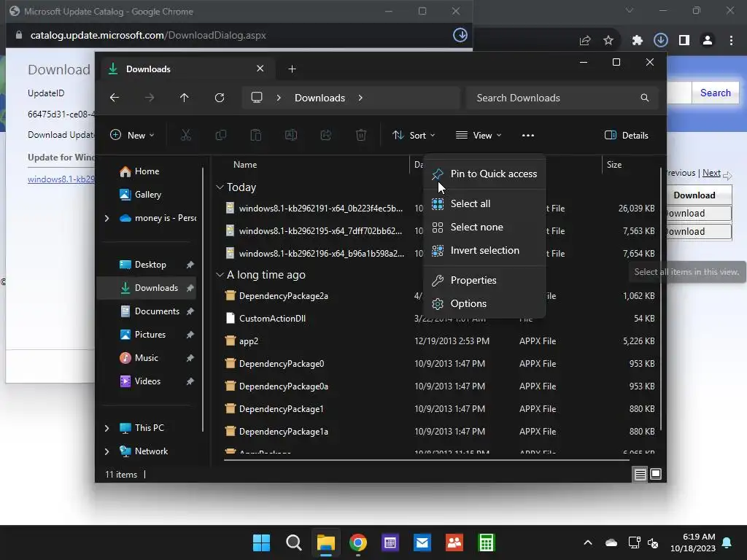Open Chrome profile avatar icon
The width and height of the screenshot is (747, 560).
pyautogui.click(x=708, y=41)
